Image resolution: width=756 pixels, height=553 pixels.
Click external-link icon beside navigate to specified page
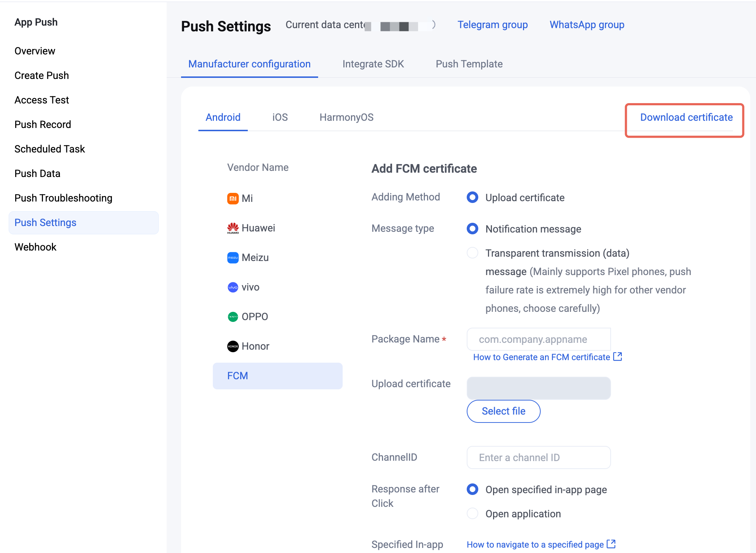click(611, 544)
